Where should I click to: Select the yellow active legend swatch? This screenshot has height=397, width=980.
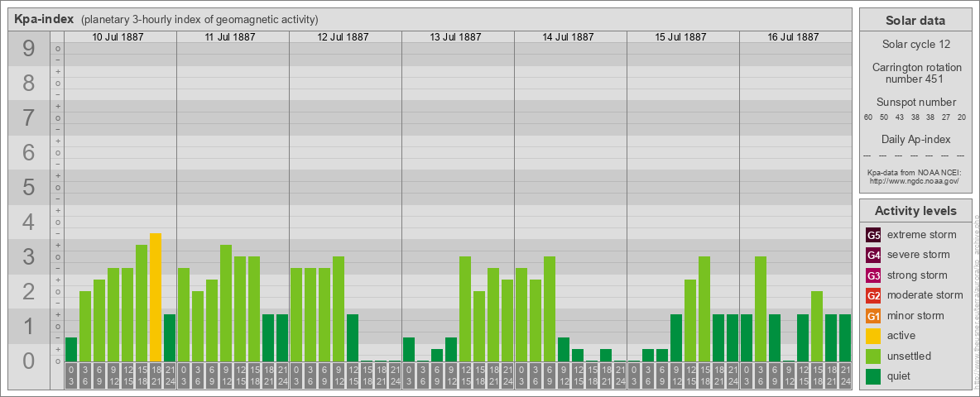coord(874,336)
